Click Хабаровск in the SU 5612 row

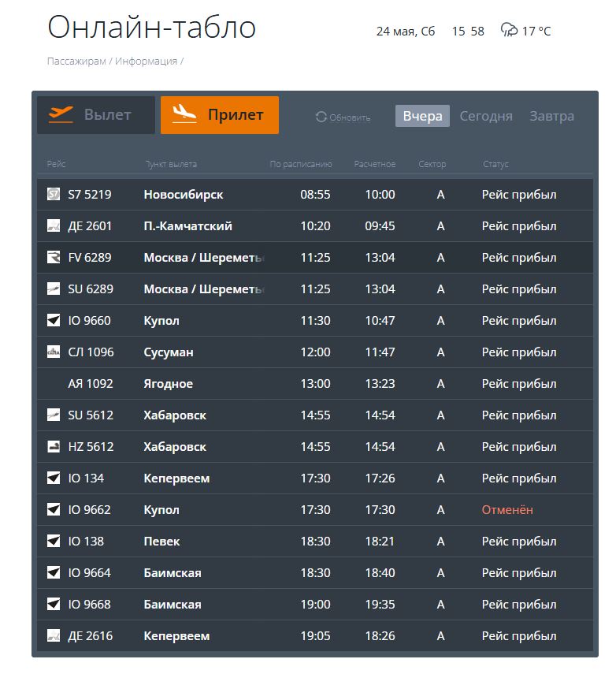click(x=175, y=415)
